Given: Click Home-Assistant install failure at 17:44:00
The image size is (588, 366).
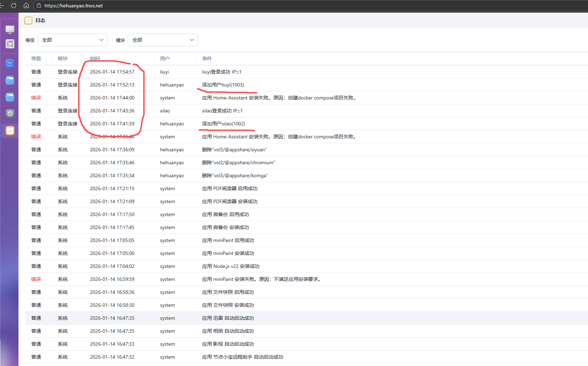Looking at the screenshot, I should coord(280,98).
